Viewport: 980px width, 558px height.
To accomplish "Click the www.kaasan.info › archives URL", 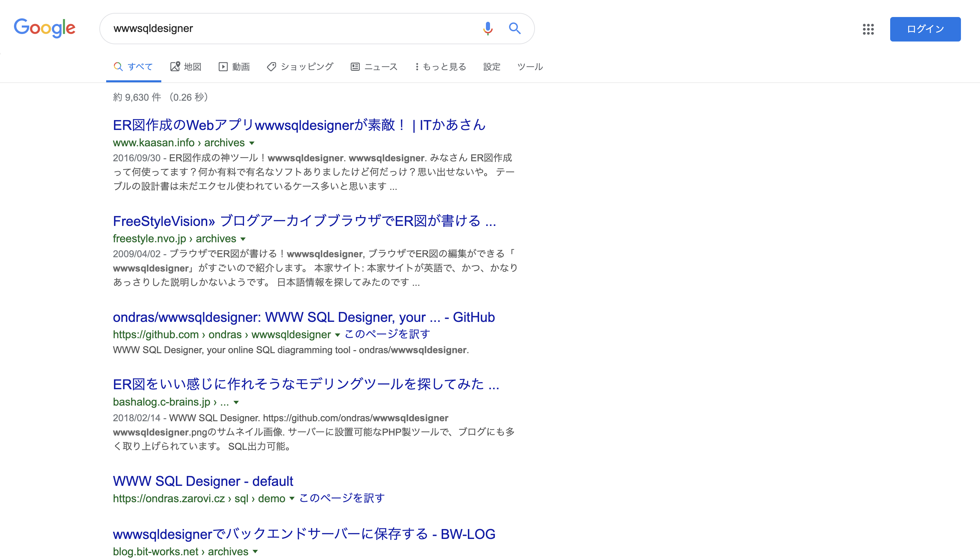I will 179,143.
